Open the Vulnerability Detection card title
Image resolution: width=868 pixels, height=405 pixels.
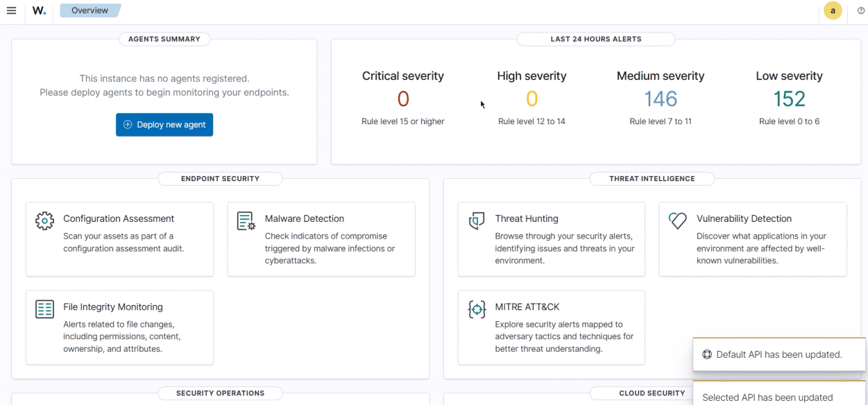(x=744, y=218)
